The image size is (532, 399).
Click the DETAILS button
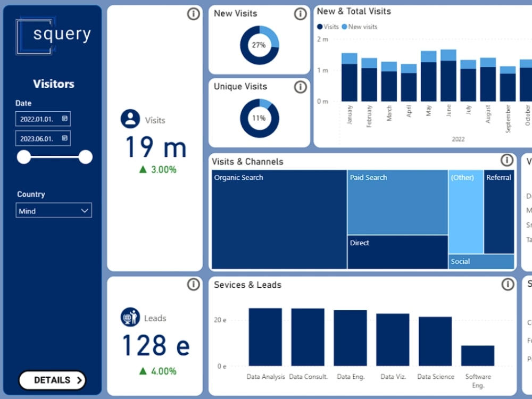click(53, 380)
